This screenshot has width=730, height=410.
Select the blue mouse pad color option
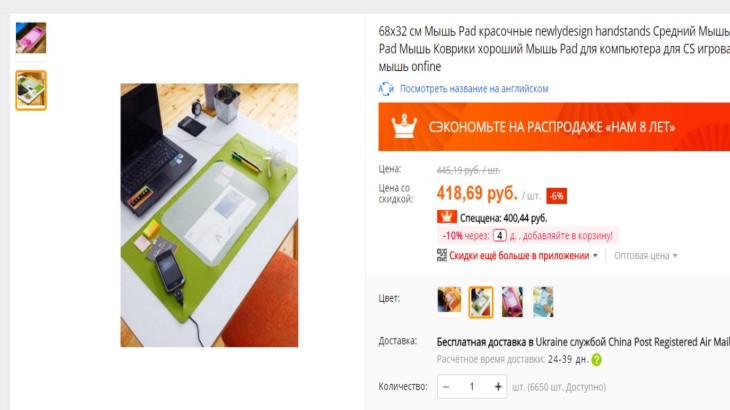point(543,302)
